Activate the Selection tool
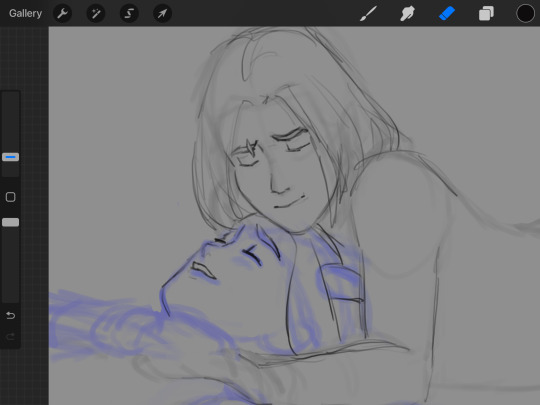This screenshot has width=540, height=405. click(x=129, y=13)
